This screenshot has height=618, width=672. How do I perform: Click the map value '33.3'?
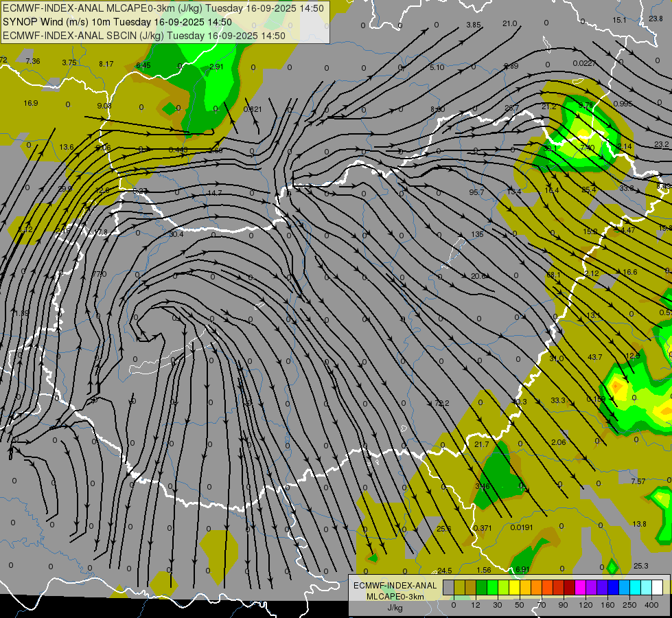click(558, 400)
